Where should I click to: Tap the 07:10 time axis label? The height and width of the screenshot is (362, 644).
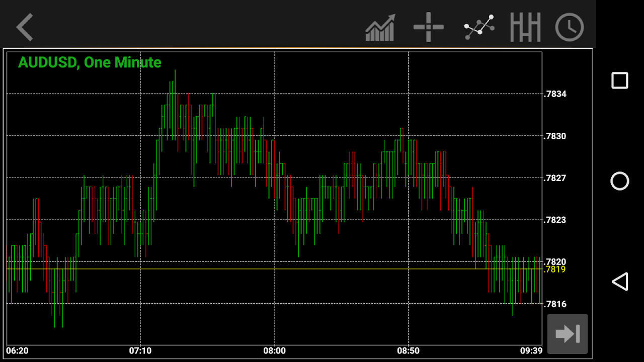(140, 351)
